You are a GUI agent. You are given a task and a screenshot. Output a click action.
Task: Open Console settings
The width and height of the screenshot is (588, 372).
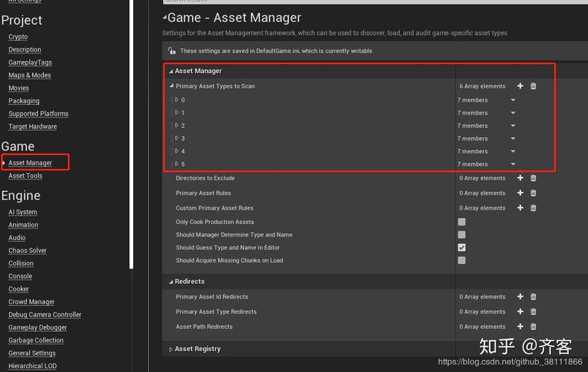20,276
